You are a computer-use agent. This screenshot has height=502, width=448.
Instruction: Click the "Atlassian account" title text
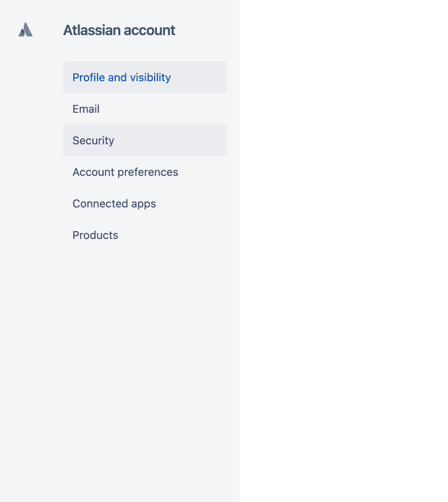119,30
